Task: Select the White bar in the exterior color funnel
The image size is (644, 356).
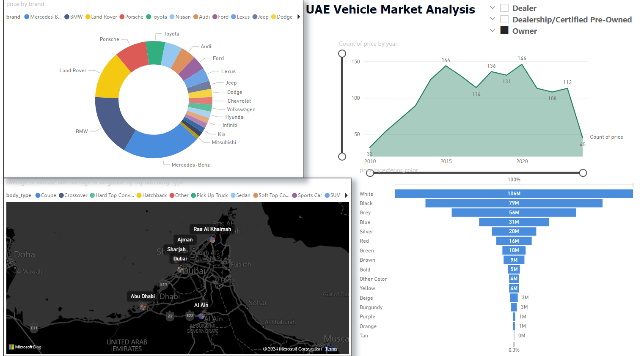Action: click(x=513, y=194)
